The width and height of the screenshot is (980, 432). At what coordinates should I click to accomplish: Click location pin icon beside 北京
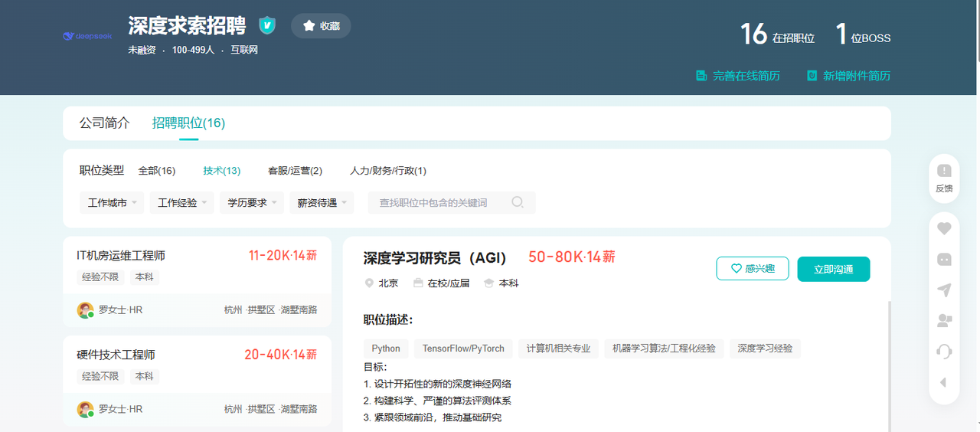(370, 283)
